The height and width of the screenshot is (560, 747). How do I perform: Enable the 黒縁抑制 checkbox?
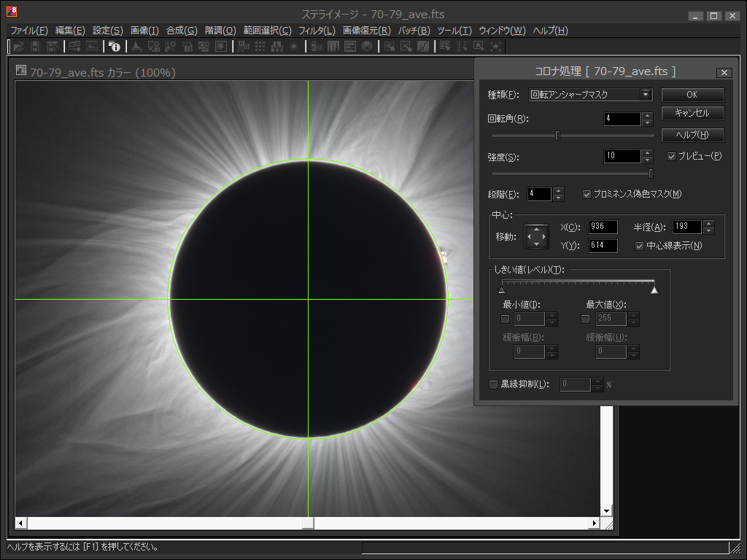(x=494, y=384)
